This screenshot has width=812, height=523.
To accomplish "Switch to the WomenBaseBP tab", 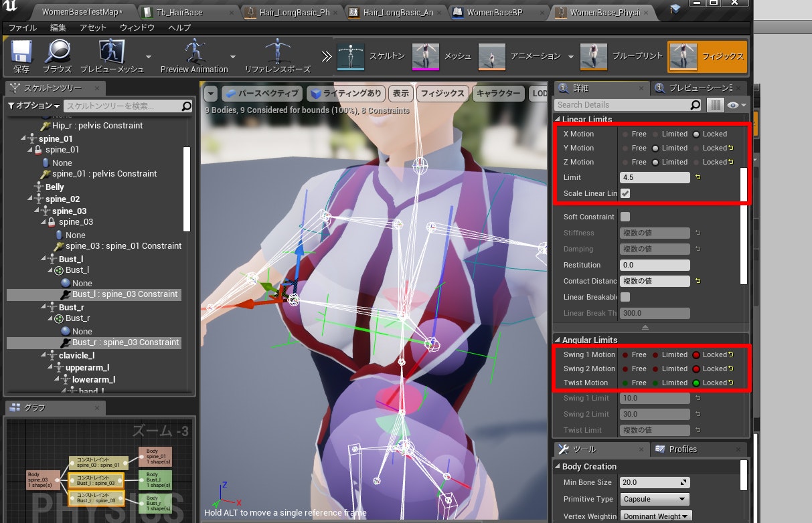I will (495, 12).
